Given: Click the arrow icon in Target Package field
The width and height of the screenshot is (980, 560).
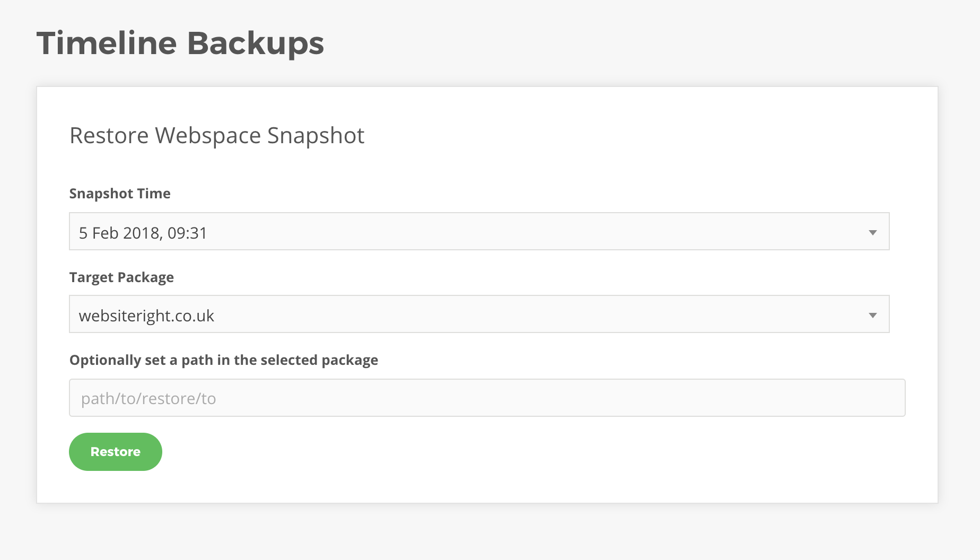Looking at the screenshot, I should [872, 315].
